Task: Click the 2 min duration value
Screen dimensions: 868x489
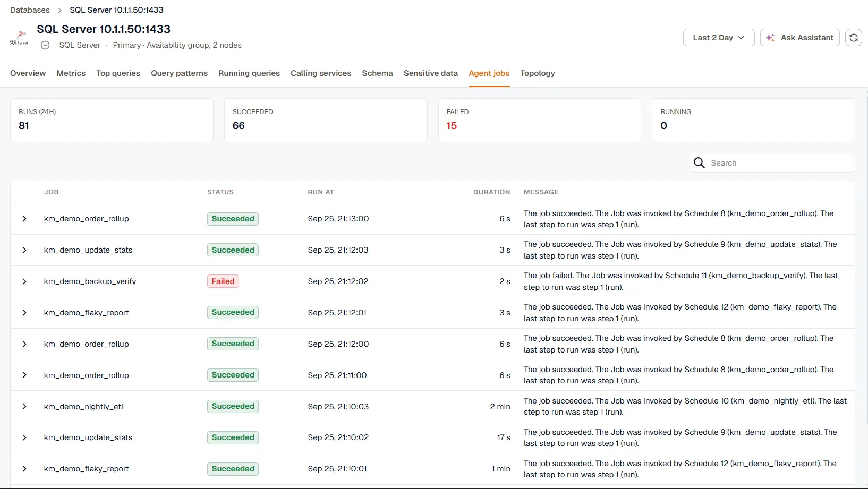Action: [500, 407]
